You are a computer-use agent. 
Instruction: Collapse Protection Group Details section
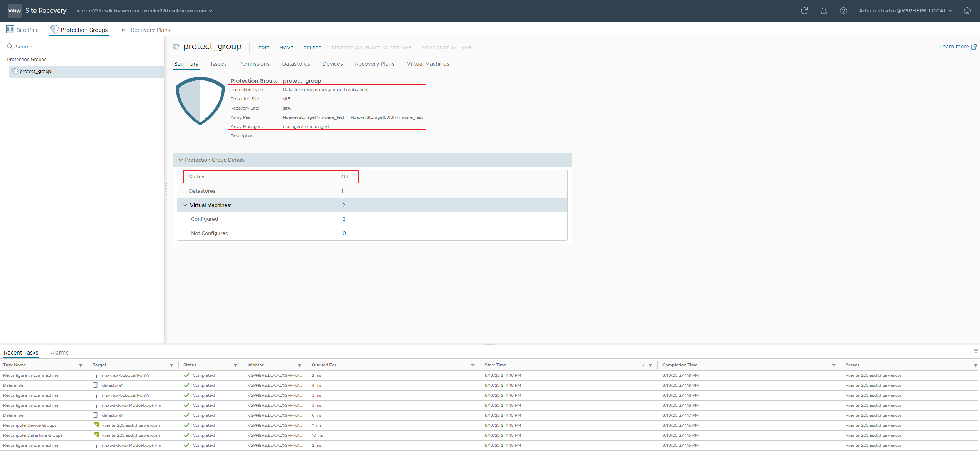(x=181, y=160)
